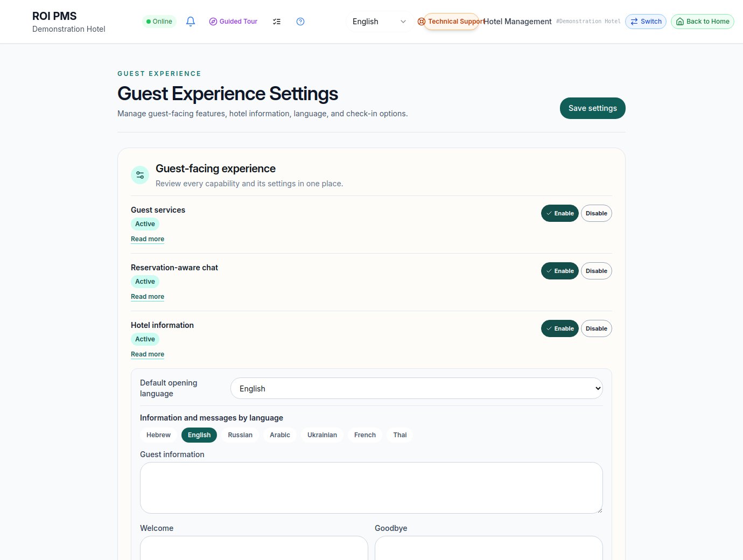Click the Active badge under Hotel information

pyautogui.click(x=145, y=339)
